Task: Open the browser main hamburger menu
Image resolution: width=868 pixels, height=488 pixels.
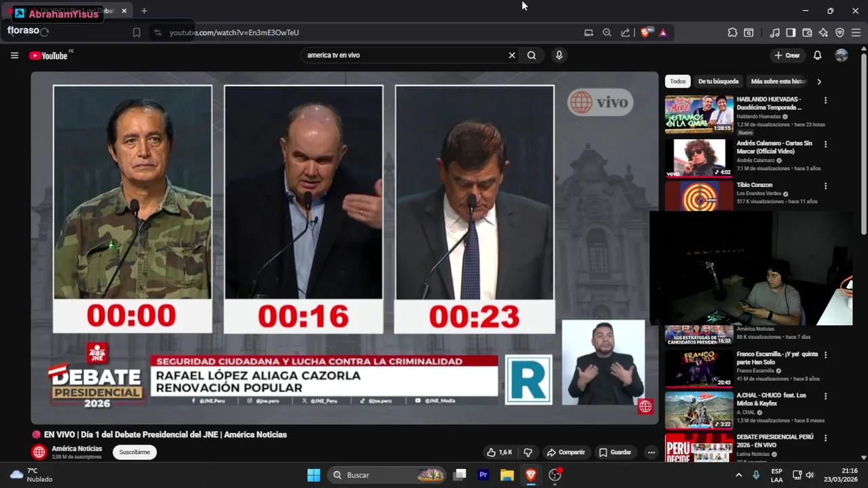Action: click(856, 33)
